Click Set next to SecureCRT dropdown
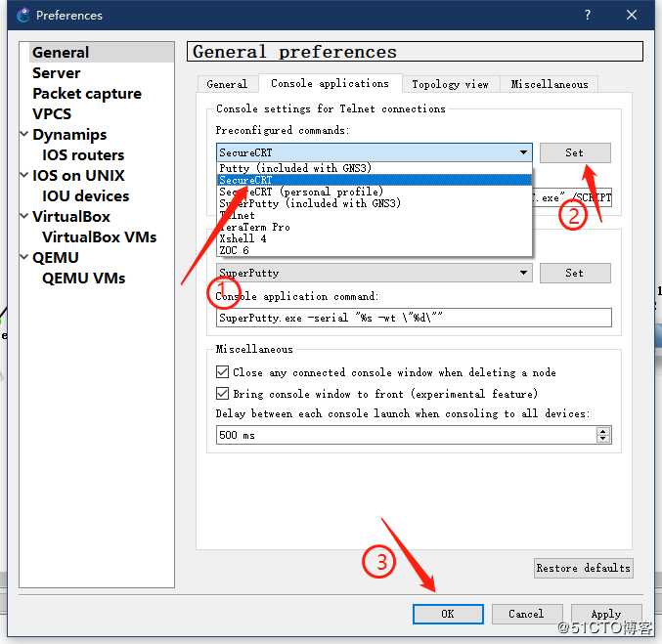 pos(575,152)
